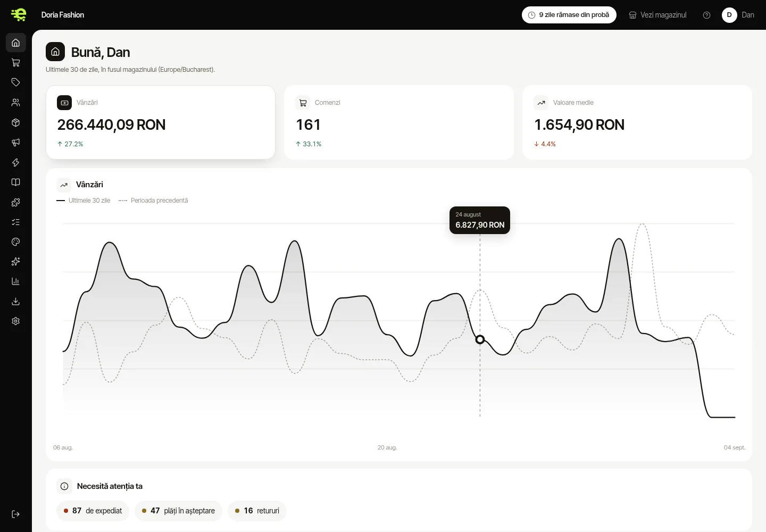Image resolution: width=766 pixels, height=532 pixels.
Task: Select the Comenzi summary card
Action: (x=399, y=122)
